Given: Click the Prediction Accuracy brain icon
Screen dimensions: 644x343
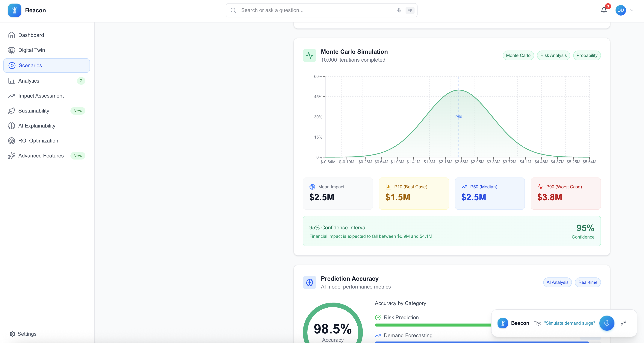Looking at the screenshot, I should click(x=309, y=282).
